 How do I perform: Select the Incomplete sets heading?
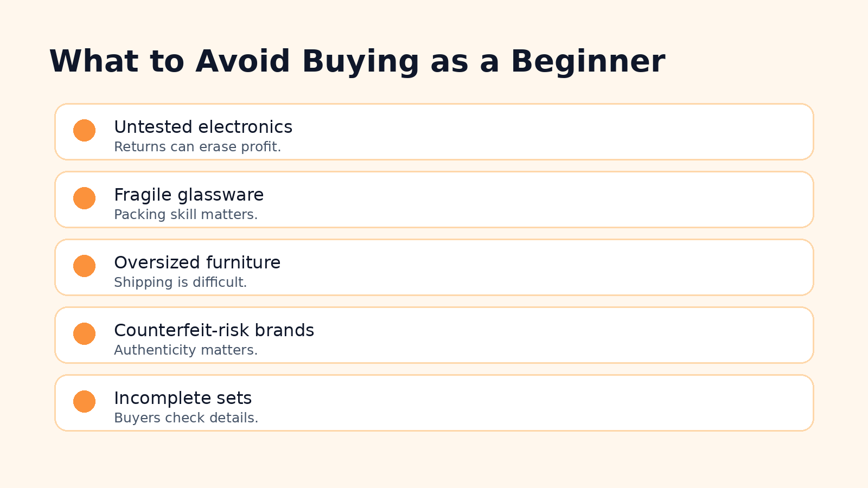[183, 398]
